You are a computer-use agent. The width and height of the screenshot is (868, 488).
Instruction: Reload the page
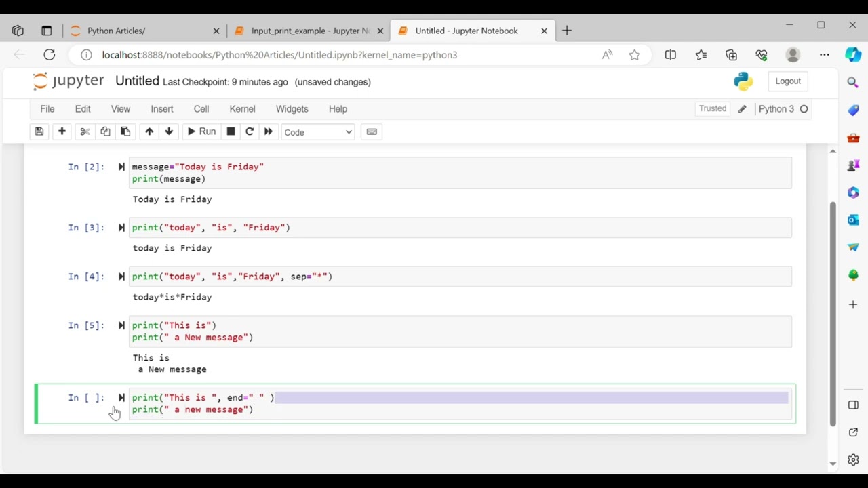[50, 55]
